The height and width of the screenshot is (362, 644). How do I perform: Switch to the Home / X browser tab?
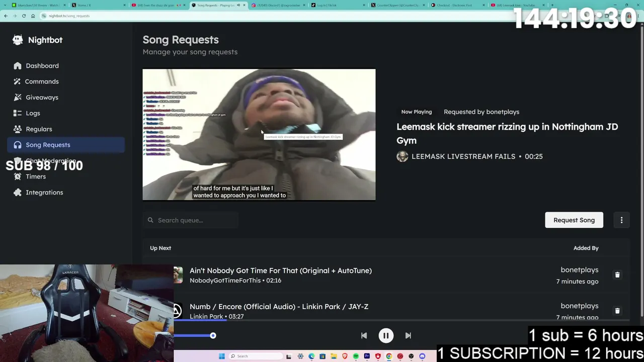coord(98,5)
